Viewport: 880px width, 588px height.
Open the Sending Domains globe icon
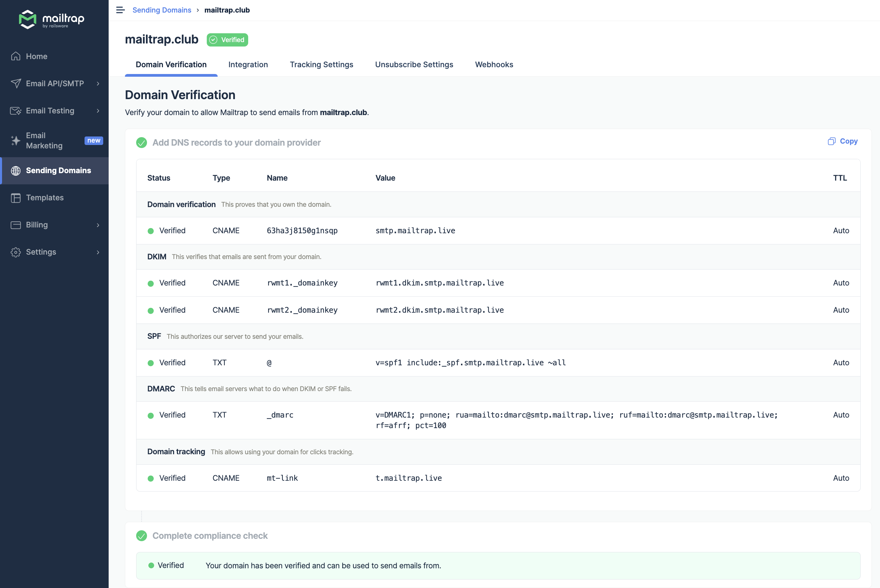(16, 171)
